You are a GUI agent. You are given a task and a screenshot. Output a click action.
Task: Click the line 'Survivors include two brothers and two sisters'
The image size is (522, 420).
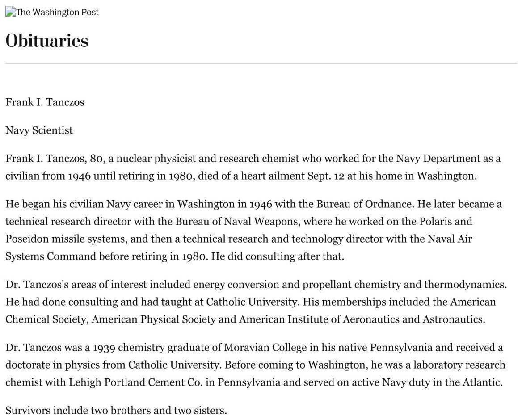coord(116,411)
